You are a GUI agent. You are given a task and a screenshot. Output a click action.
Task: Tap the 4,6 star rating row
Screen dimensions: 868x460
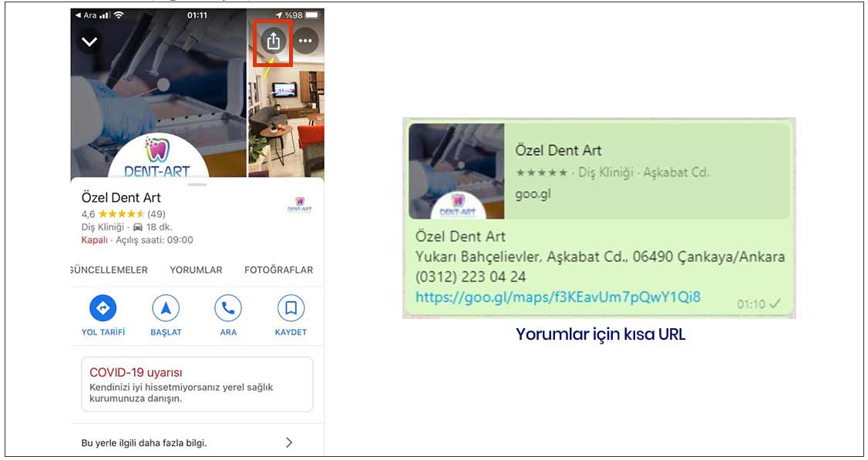point(123,214)
